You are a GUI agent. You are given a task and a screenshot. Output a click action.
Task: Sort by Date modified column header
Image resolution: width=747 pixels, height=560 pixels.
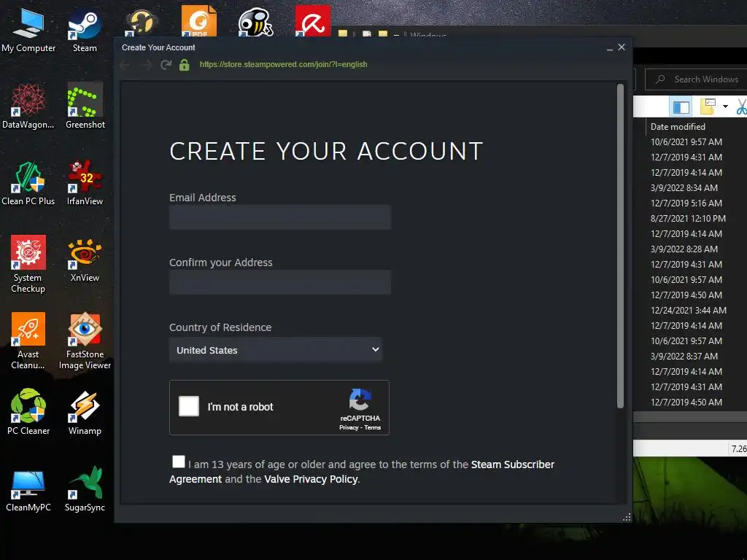(678, 127)
